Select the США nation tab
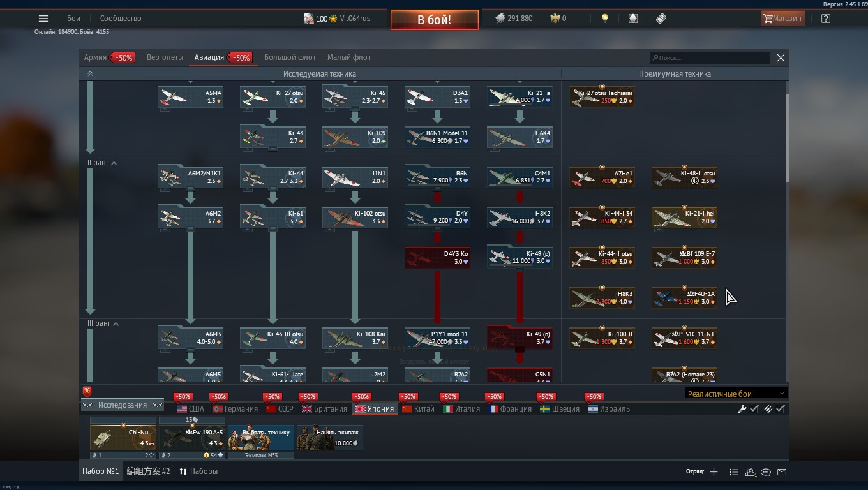The image size is (868, 490). tap(190, 409)
